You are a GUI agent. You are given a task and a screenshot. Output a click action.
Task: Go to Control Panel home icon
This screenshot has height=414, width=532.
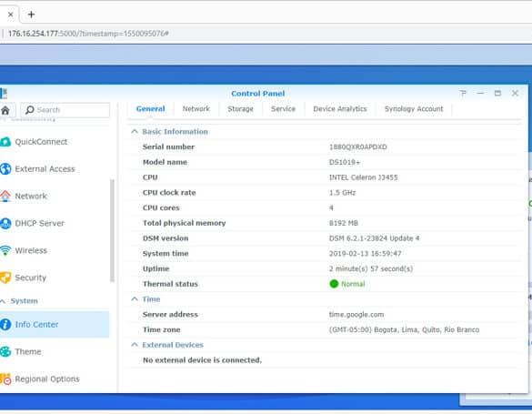click(x=5, y=110)
